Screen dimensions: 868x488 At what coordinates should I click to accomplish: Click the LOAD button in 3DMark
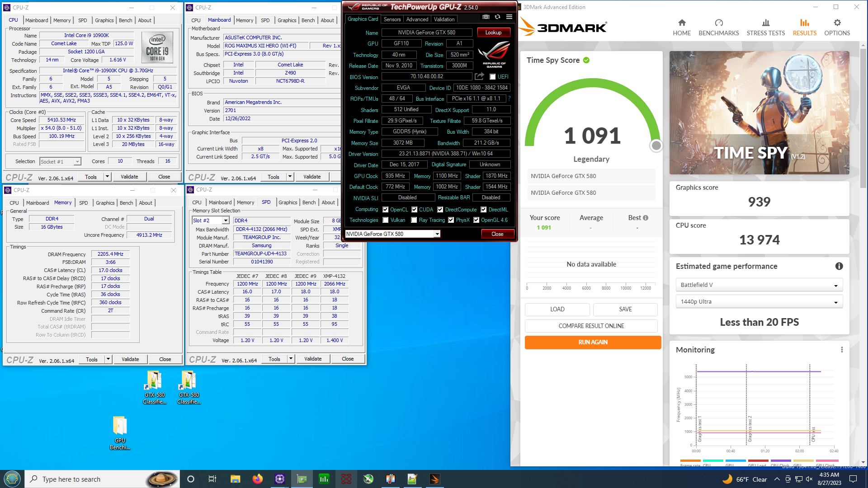pos(557,309)
